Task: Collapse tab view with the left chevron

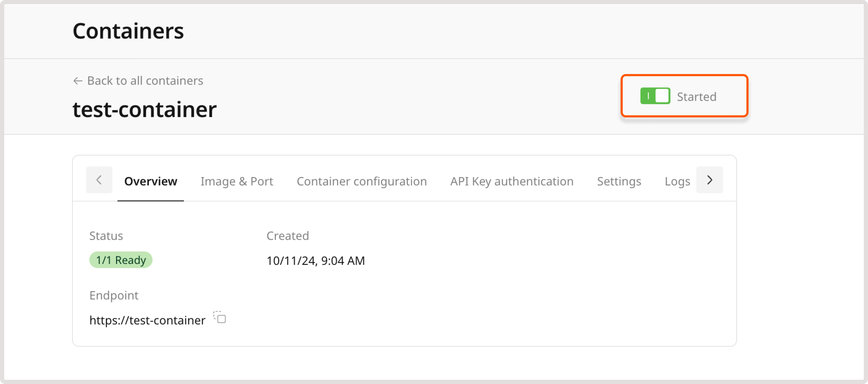Action: (x=99, y=180)
